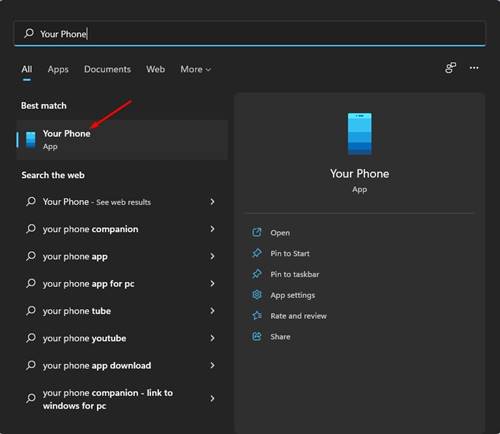Select Your Phone See web results

tap(121, 202)
